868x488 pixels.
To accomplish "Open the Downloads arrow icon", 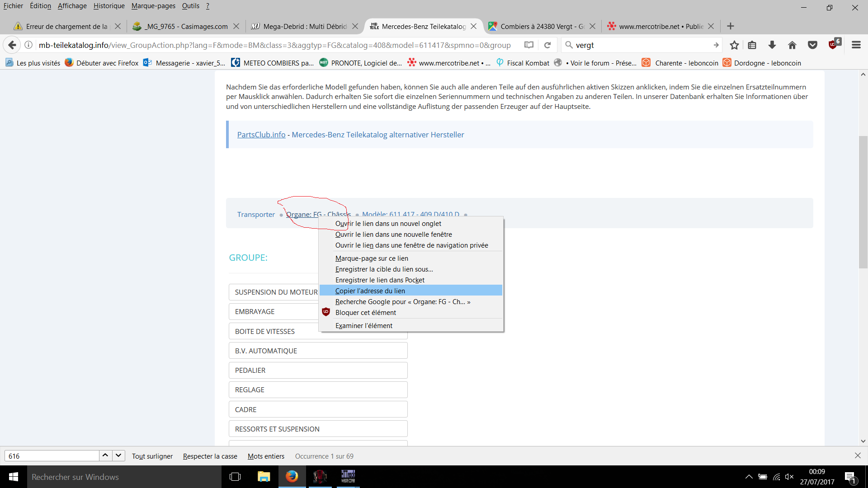I will pos(772,45).
